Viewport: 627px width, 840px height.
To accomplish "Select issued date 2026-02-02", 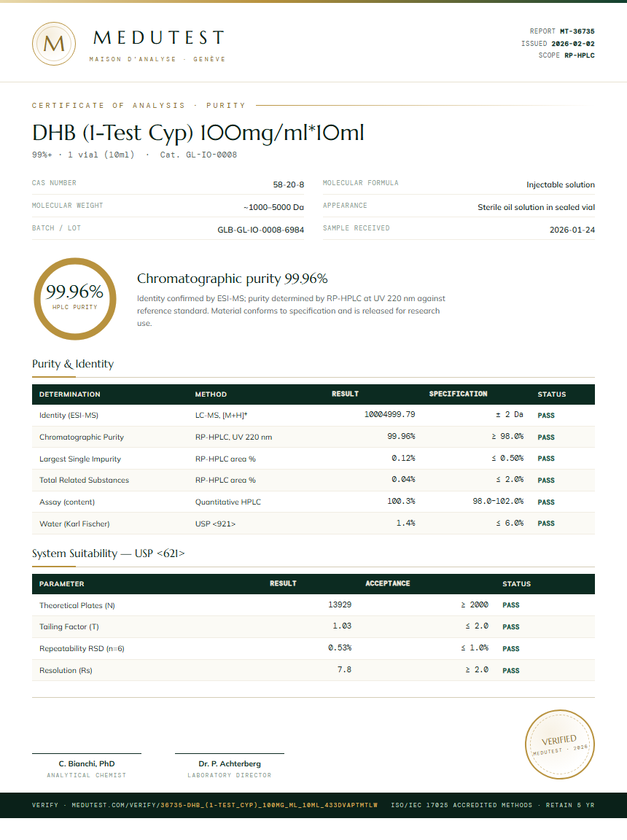I will (x=573, y=44).
